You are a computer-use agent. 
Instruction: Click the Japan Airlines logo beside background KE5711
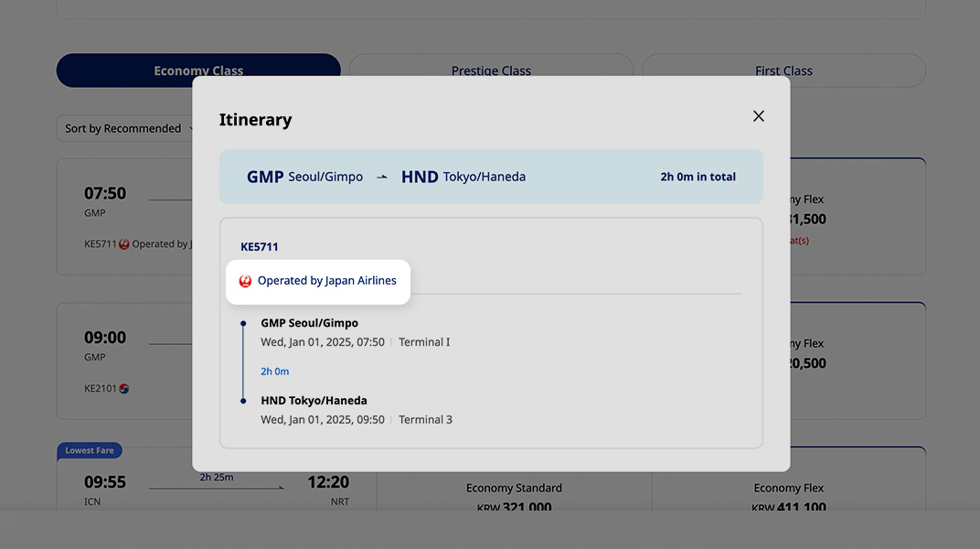pyautogui.click(x=124, y=244)
